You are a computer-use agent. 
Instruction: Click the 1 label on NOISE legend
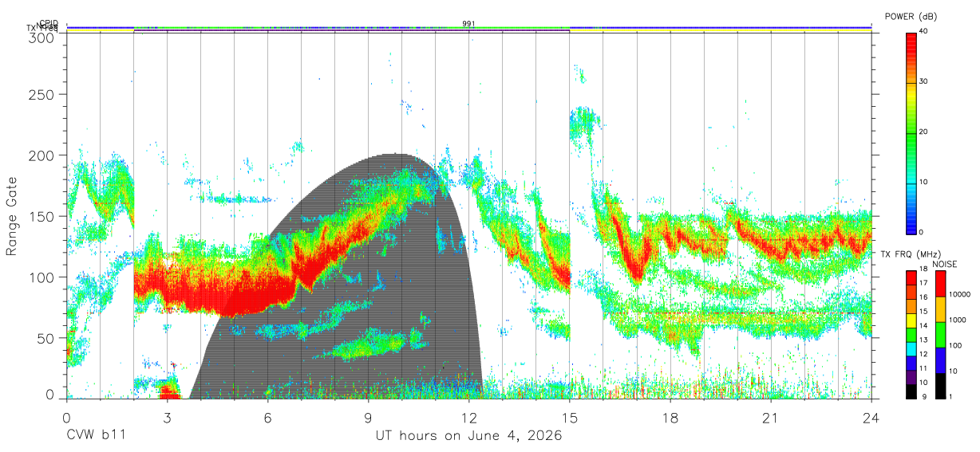pyautogui.click(x=950, y=395)
